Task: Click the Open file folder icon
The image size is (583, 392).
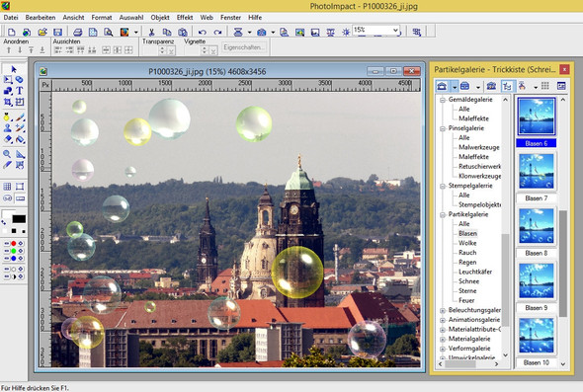Action: tap(42, 33)
